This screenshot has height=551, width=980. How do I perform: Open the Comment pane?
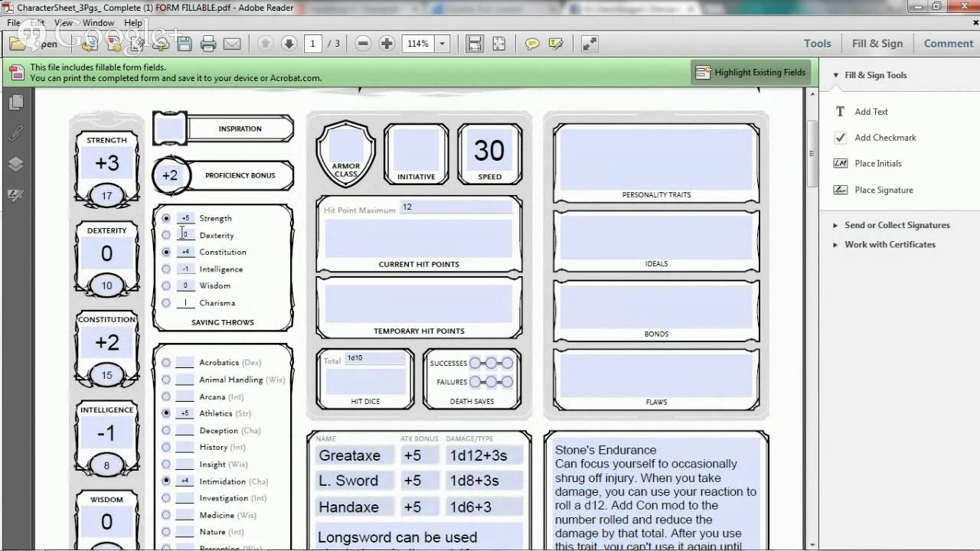[x=949, y=44]
